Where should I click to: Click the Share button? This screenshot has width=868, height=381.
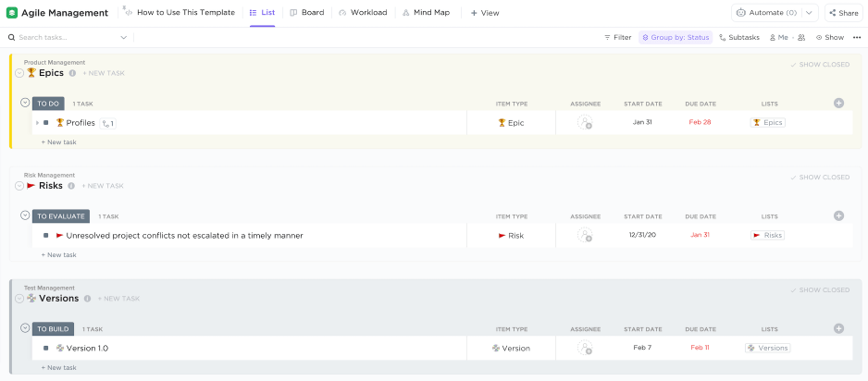coord(843,13)
